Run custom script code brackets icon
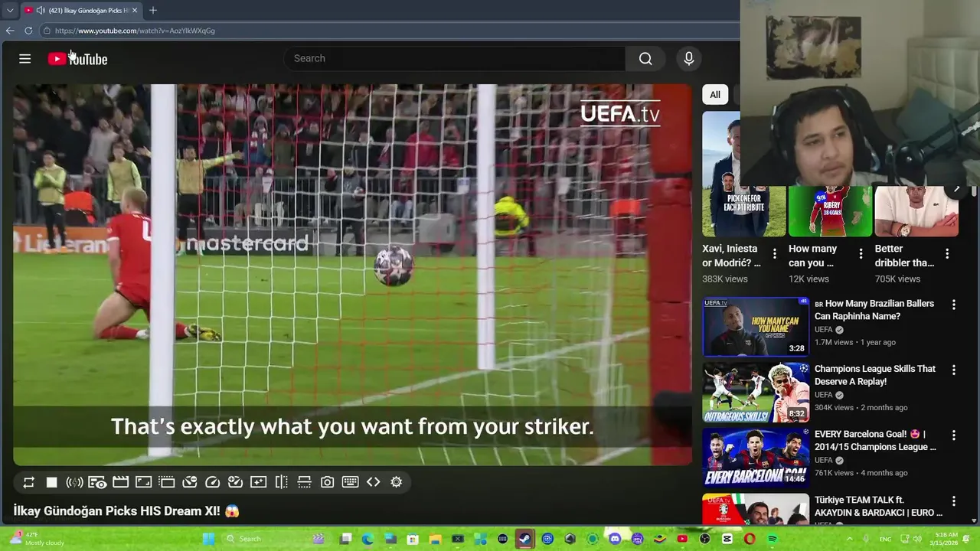Screen dimensions: 980x551 click(x=374, y=482)
